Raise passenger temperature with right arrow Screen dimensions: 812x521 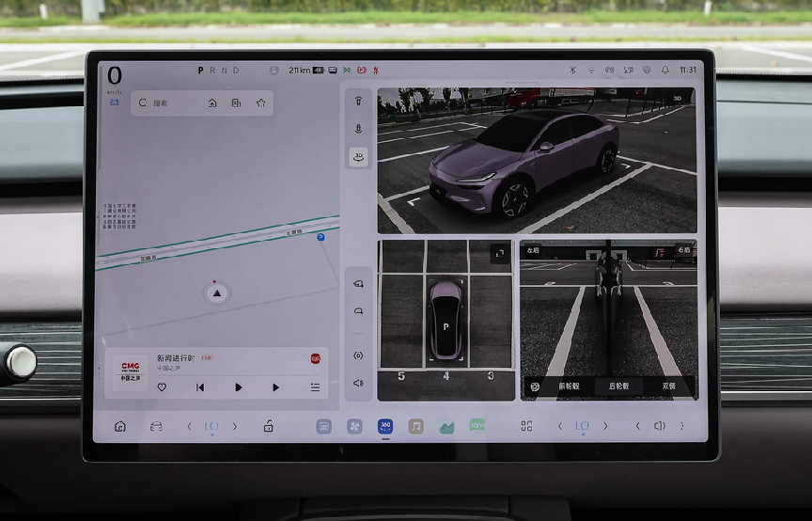click(x=605, y=426)
